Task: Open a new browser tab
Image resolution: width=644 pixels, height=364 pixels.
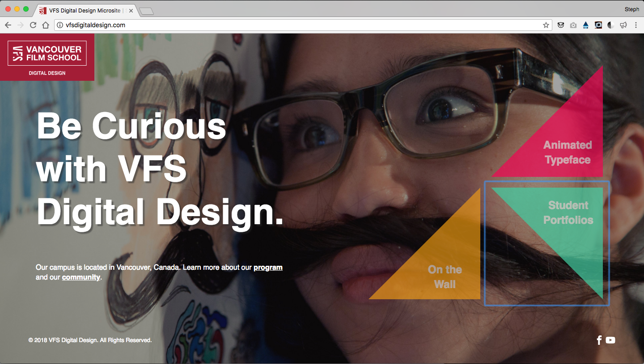Action: click(147, 11)
